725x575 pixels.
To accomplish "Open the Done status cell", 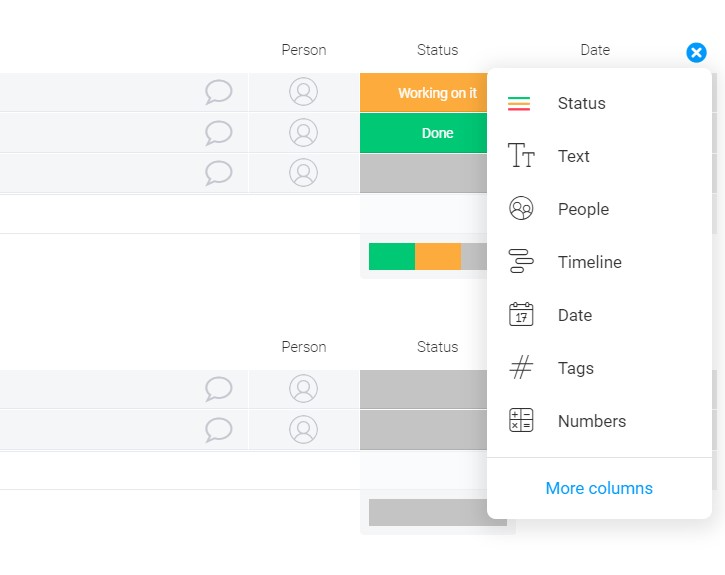I will click(x=424, y=133).
